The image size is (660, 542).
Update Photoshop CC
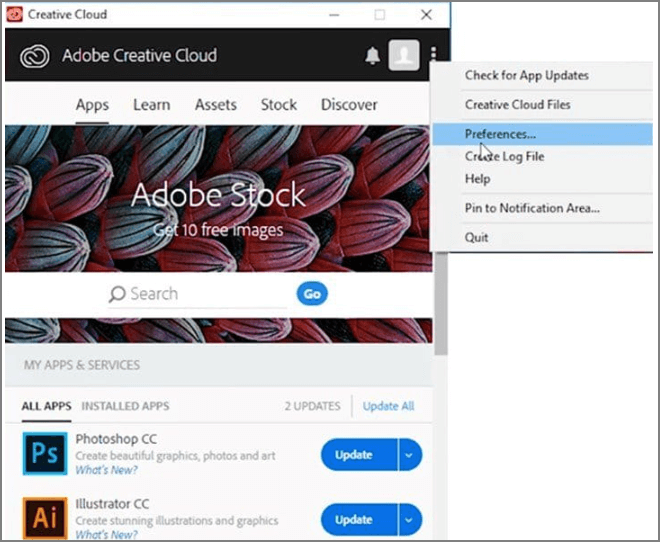pos(355,455)
